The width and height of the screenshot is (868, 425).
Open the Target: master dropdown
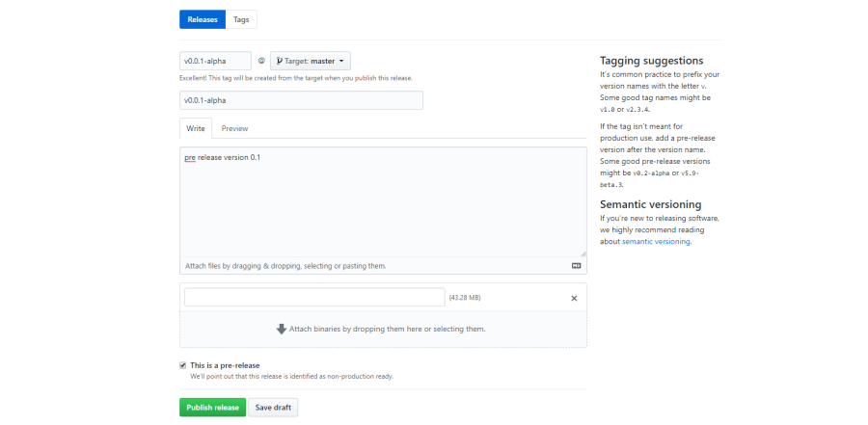coord(311,61)
